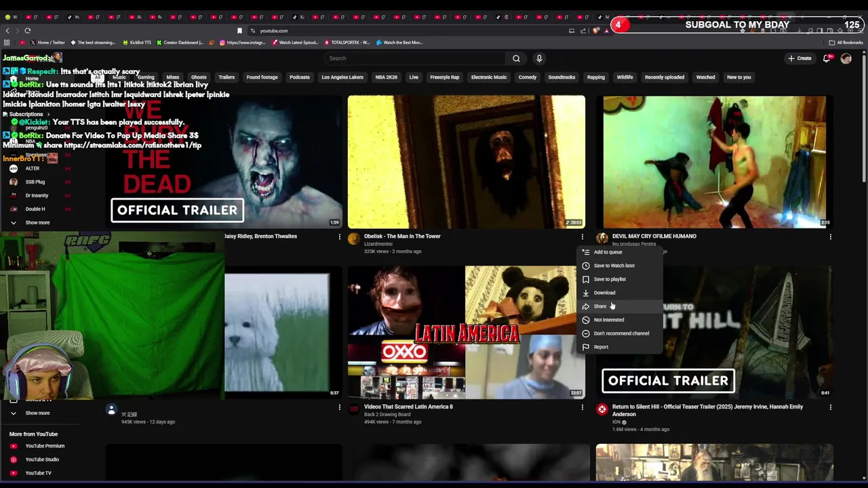
Task: Open YouTube TV in the sidebar
Action: click(x=38, y=473)
